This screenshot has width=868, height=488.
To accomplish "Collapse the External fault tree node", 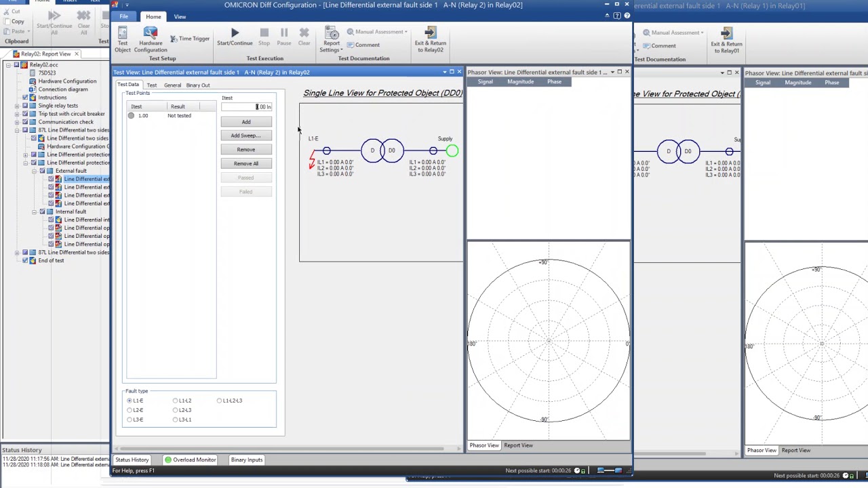I will pos(34,171).
